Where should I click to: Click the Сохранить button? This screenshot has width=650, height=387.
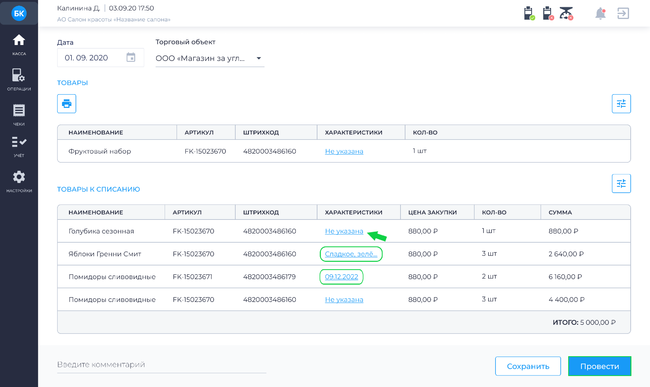click(528, 366)
